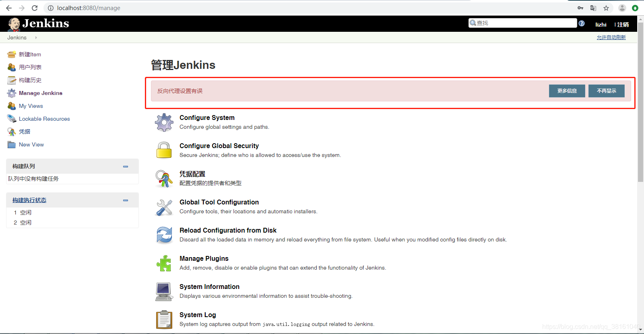
Task: Open the System Log link
Action: (198, 315)
